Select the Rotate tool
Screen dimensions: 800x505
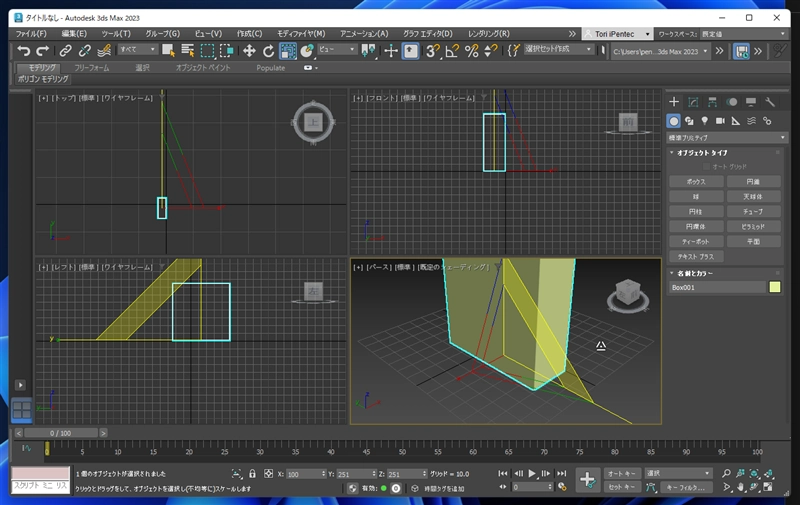tap(268, 50)
